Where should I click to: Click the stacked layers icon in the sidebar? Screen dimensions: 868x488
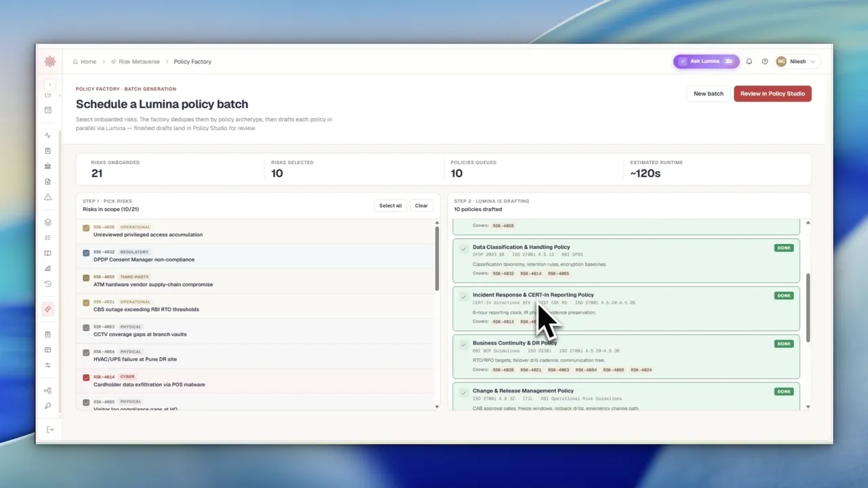[x=47, y=222]
